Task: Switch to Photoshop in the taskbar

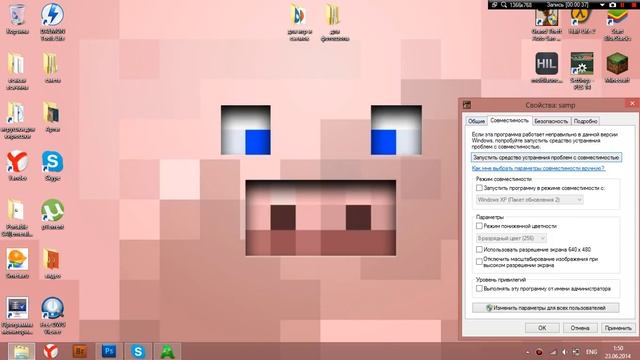Action: click(x=109, y=351)
